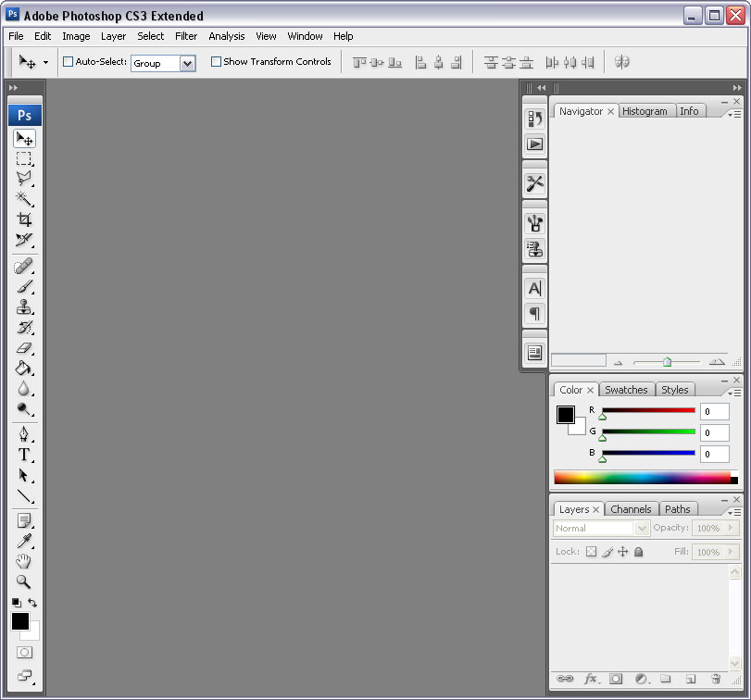Image resolution: width=751 pixels, height=700 pixels.
Task: Enable Show Transform Controls checkbox
Action: pyautogui.click(x=216, y=62)
